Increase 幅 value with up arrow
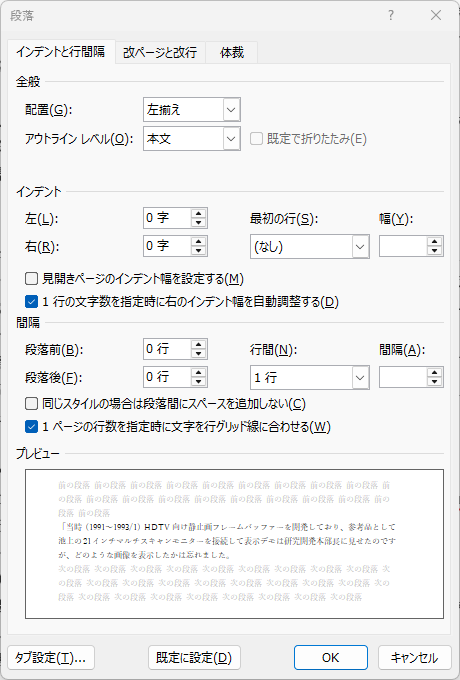 coord(434,242)
